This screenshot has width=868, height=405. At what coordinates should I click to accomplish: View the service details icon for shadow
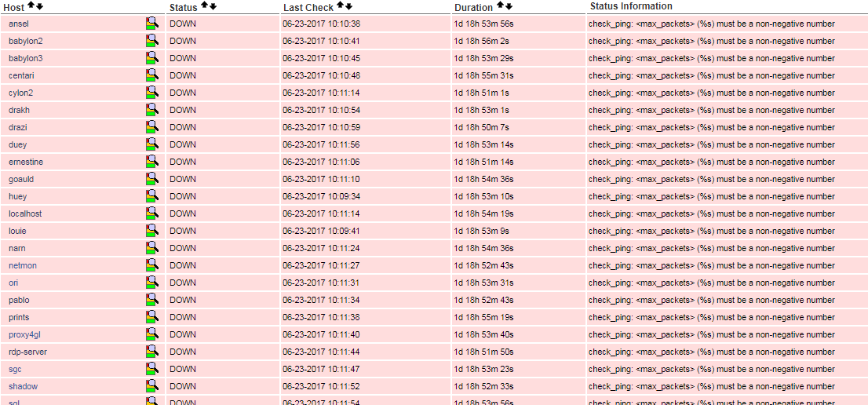pyautogui.click(x=151, y=386)
